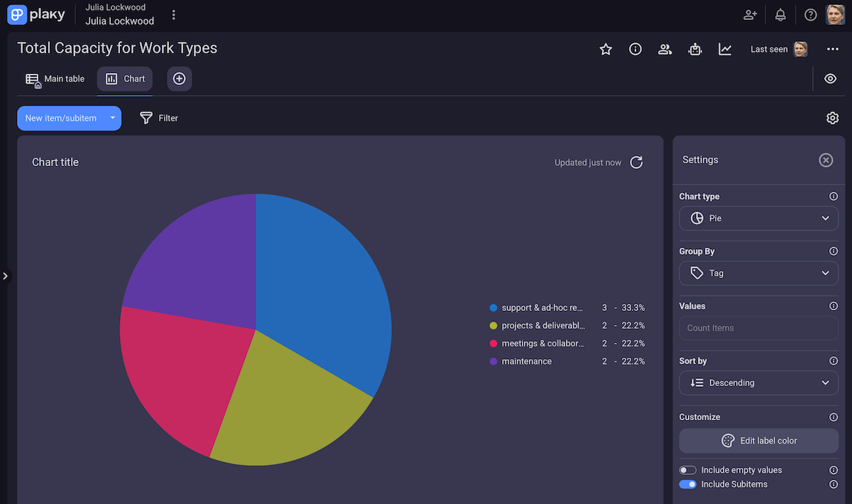The width and height of the screenshot is (852, 504).
Task: Open the Filter options
Action: tap(158, 118)
